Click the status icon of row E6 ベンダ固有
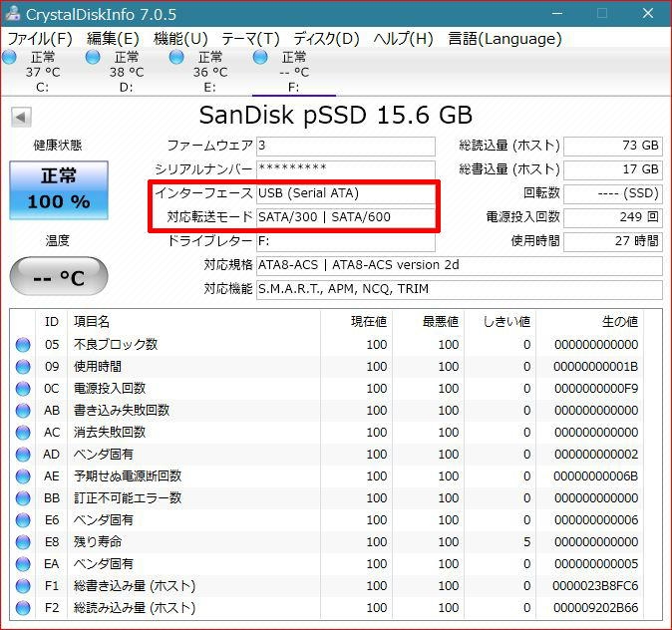This screenshot has width=672, height=630. 23,520
